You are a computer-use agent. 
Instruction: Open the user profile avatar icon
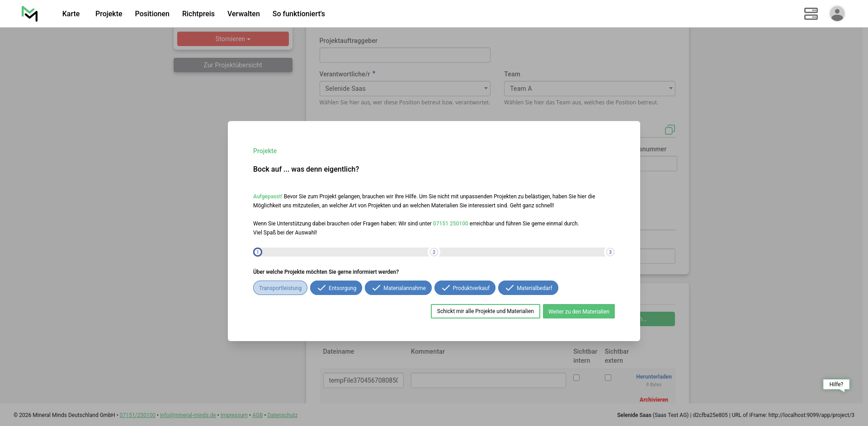(837, 14)
